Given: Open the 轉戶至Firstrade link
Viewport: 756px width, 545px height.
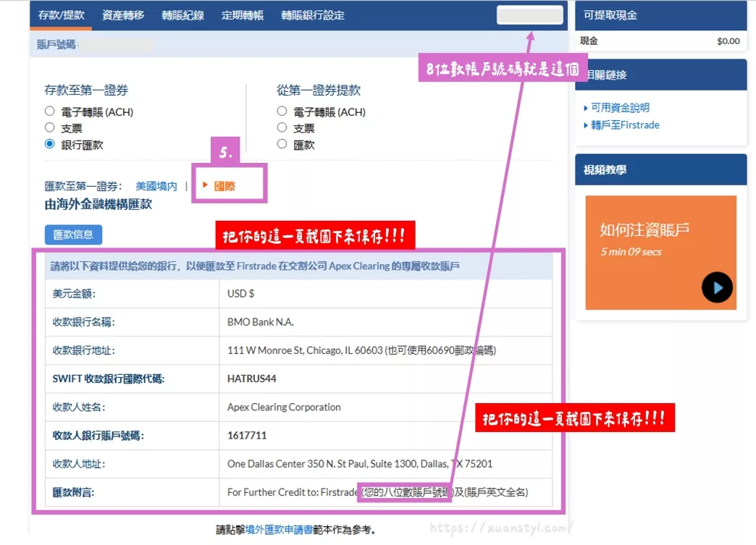Looking at the screenshot, I should (625, 125).
